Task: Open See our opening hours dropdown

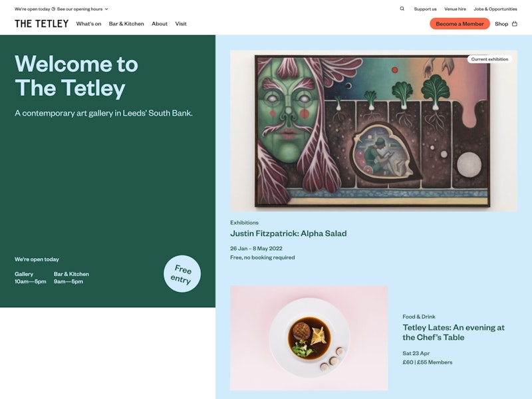Action: [80, 9]
